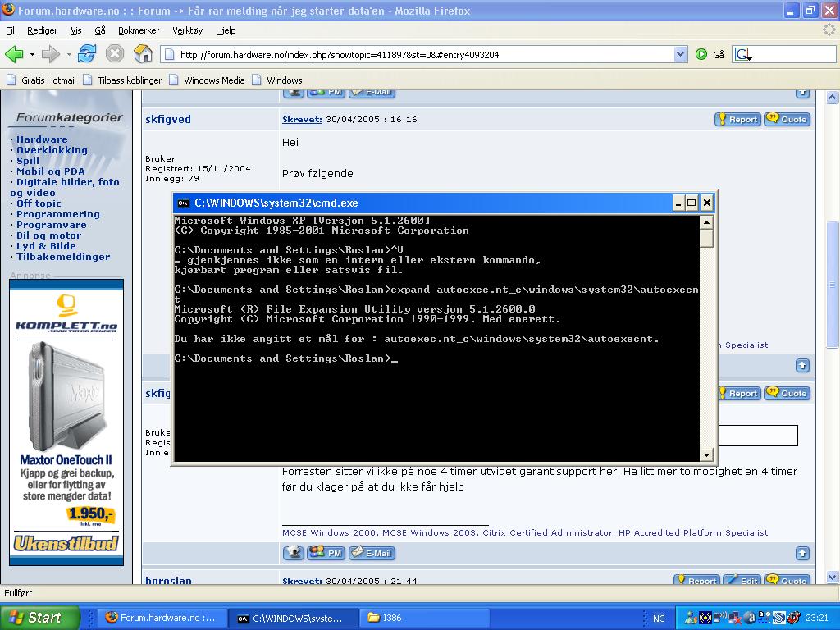The height and width of the screenshot is (630, 840).
Task: Open Gratis Hotmail bookmark
Action: (x=41, y=80)
